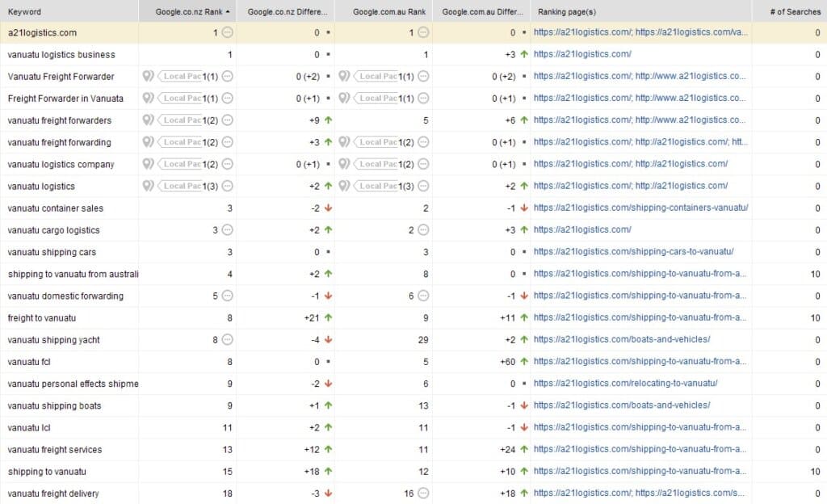
Task: Open AU details circle icon for vanuatu domestic forwarding
Action: pyautogui.click(x=423, y=296)
